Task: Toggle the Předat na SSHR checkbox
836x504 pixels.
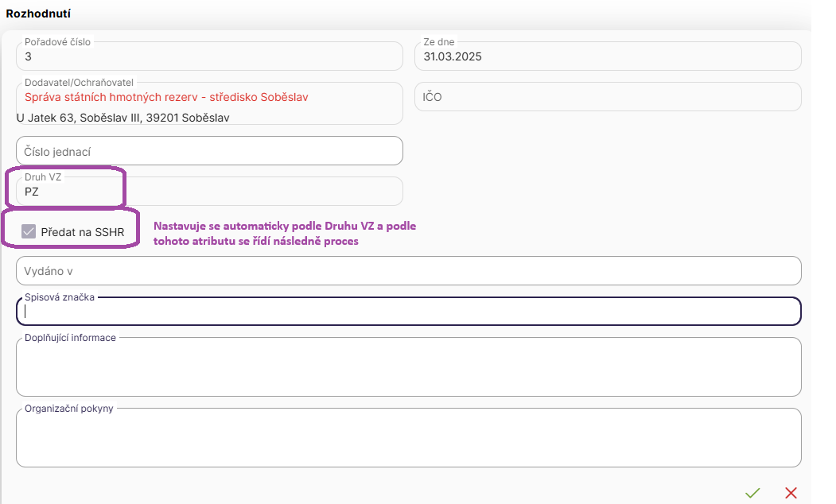Action: tap(29, 231)
